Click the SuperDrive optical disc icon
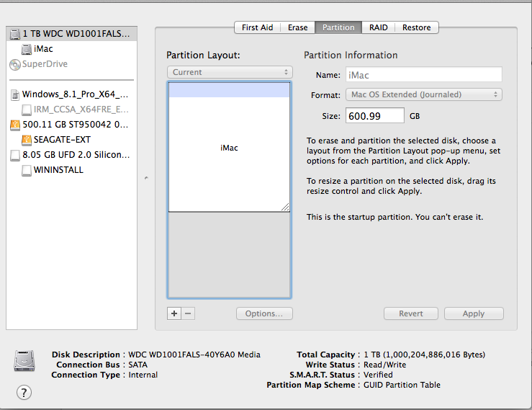Viewport: 532px width, 410px height. (15, 65)
